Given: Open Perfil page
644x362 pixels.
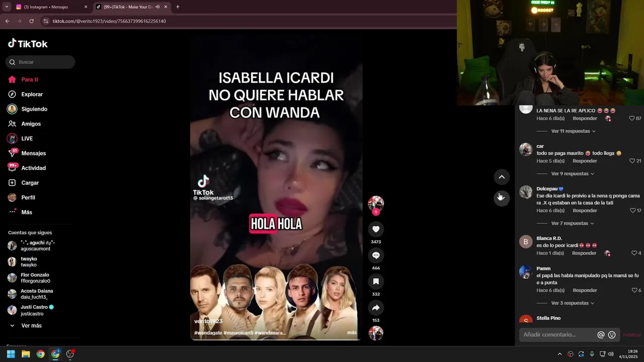Looking at the screenshot, I should tap(22, 198).
